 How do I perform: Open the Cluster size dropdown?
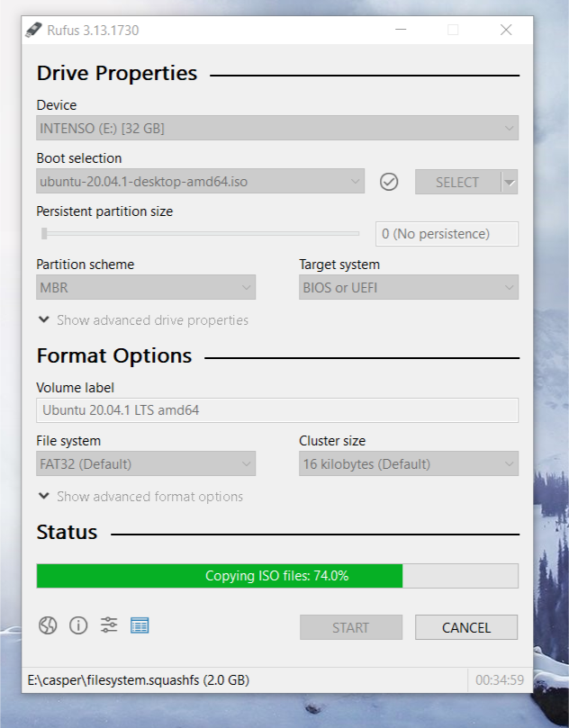pyautogui.click(x=409, y=463)
